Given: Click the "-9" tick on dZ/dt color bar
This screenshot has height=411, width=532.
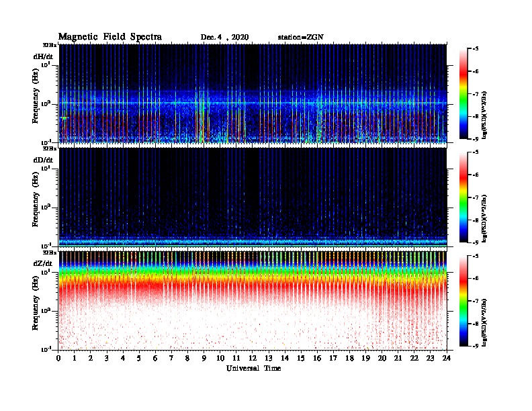Looking at the screenshot, I should [476, 346].
